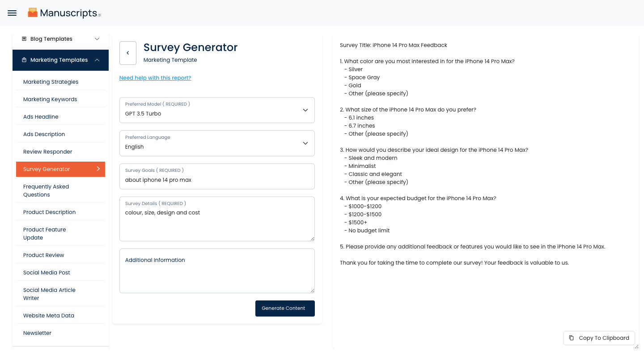Click the Manuscripts logo icon
This screenshot has height=364, width=644.
pos(33,13)
